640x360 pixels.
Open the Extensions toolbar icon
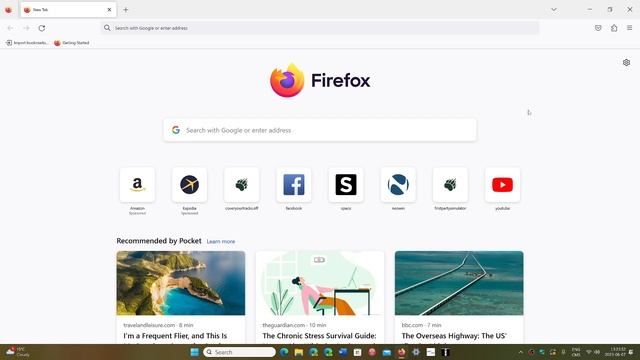coord(614,28)
